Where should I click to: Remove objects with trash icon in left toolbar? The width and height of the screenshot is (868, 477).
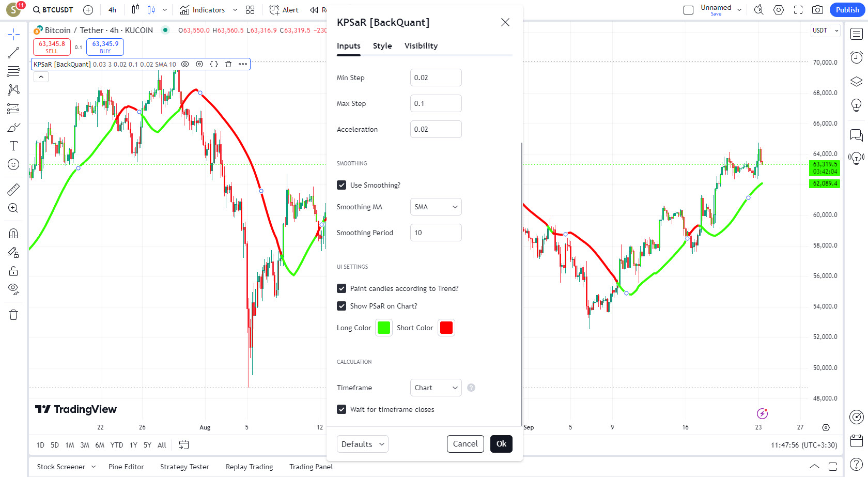[13, 315]
